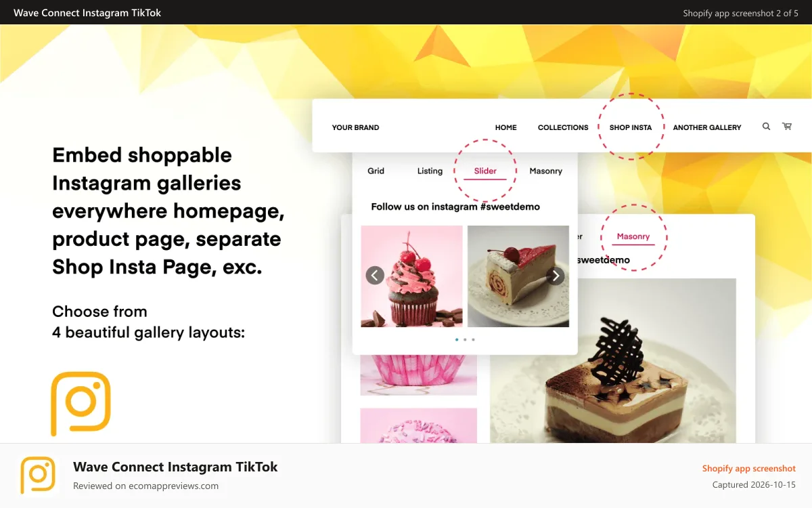Click the YOUR BRAND logo text

[x=355, y=127]
